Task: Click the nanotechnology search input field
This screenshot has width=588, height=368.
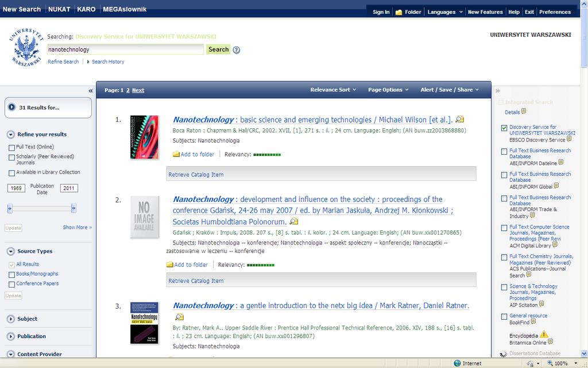Action: pos(125,49)
